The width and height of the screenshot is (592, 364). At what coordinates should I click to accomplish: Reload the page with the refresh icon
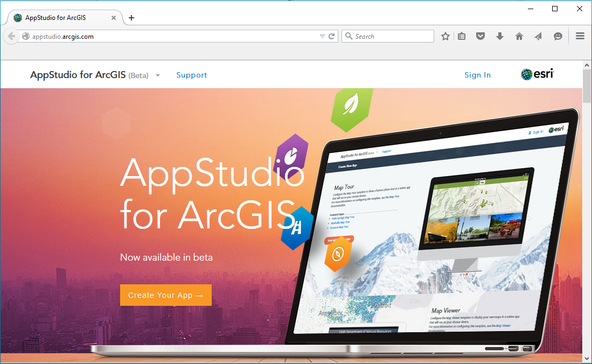(331, 36)
